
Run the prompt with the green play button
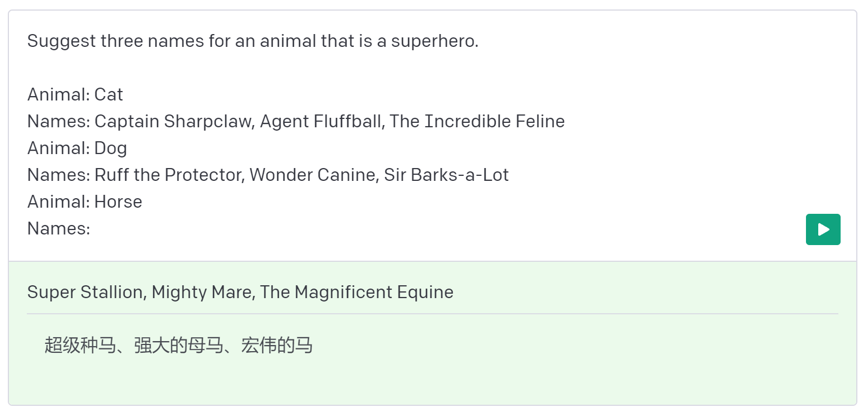[x=823, y=229]
